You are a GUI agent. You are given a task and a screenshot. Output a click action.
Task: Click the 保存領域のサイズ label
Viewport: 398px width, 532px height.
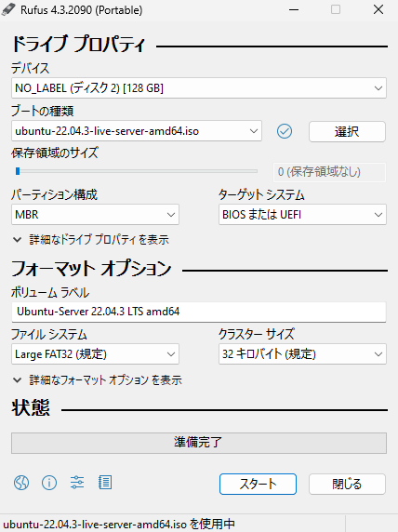[55, 153]
